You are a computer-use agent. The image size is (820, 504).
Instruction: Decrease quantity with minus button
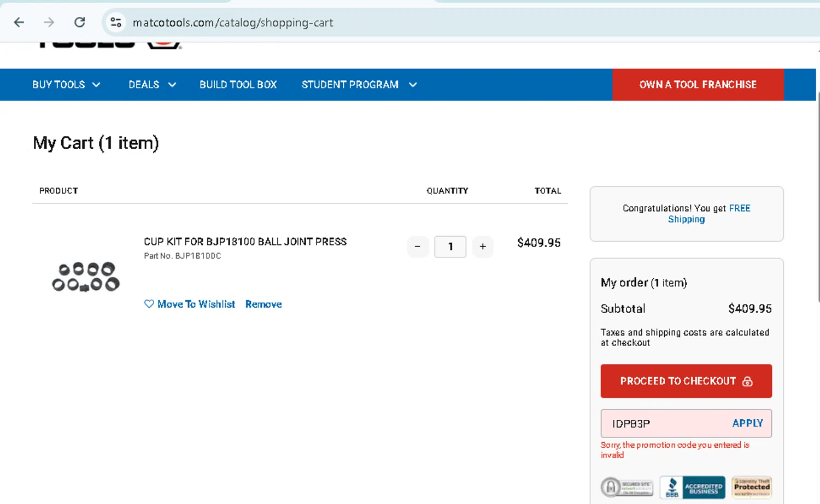(418, 247)
